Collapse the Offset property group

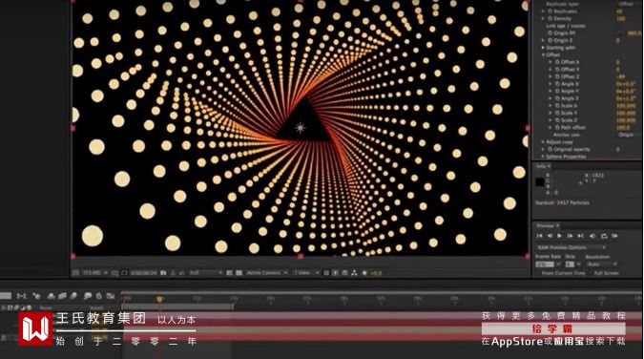pyautogui.click(x=544, y=54)
